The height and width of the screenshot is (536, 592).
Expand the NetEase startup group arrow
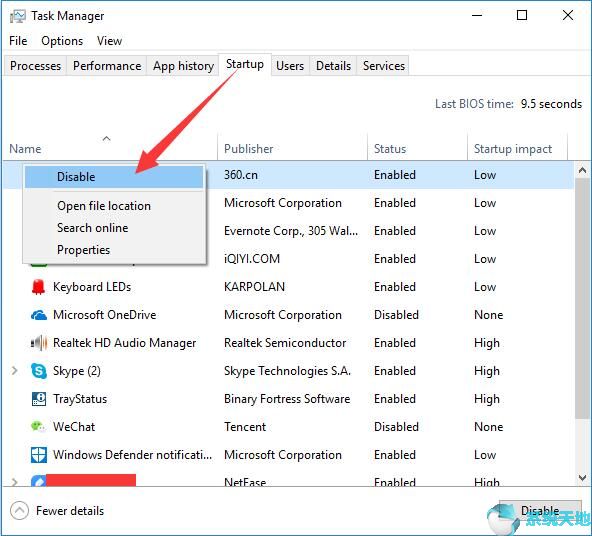[x=14, y=482]
